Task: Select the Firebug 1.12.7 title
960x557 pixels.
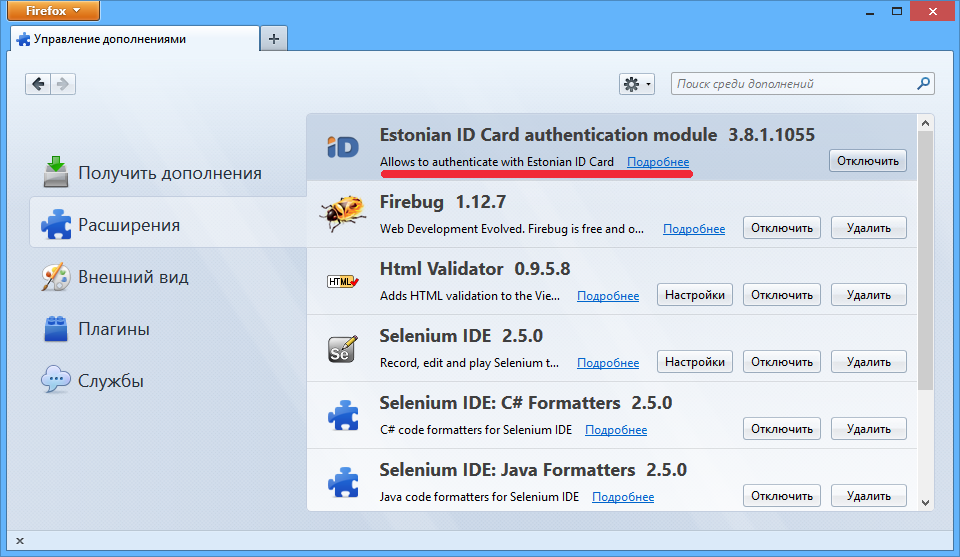Action: (x=443, y=202)
